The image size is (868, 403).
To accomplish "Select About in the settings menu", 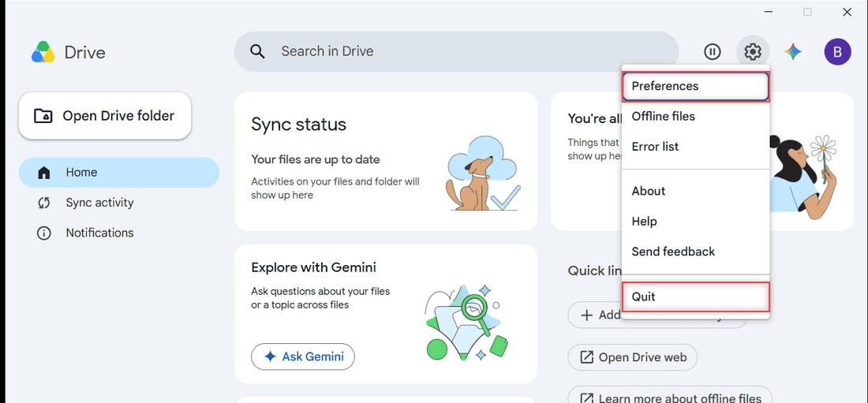I will point(695,191).
